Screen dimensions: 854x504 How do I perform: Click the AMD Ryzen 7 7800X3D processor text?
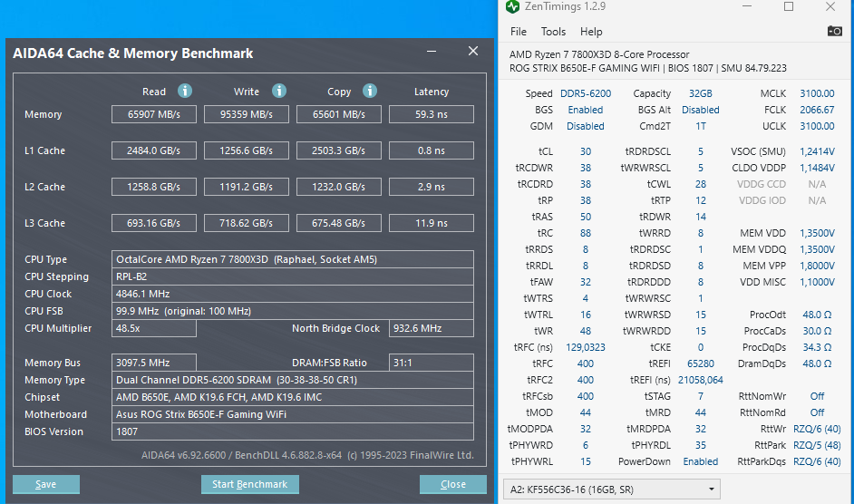click(x=599, y=54)
